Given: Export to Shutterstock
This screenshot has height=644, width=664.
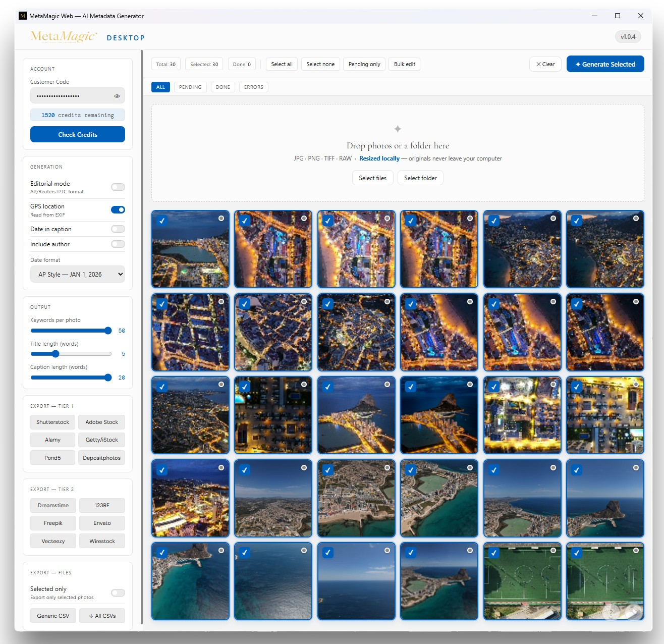Looking at the screenshot, I should coord(52,422).
